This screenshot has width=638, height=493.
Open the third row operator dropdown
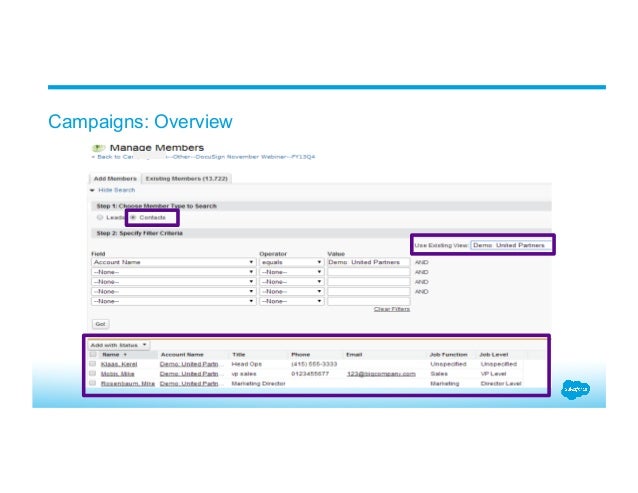coord(291,281)
